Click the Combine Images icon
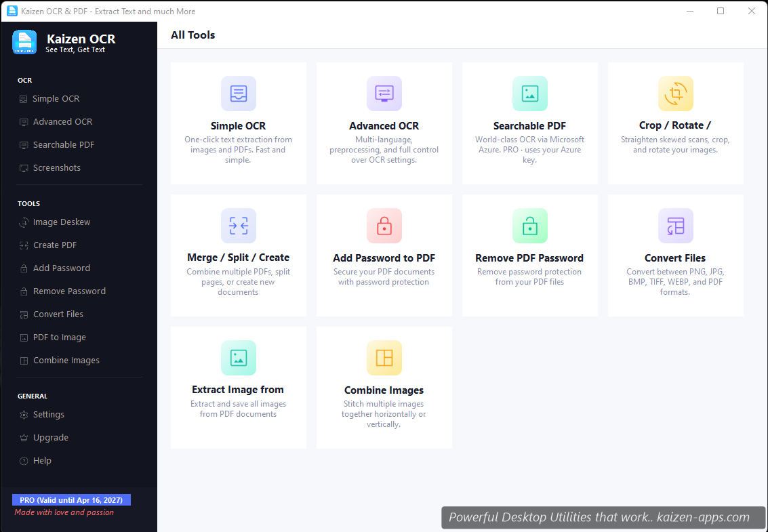 [384, 358]
